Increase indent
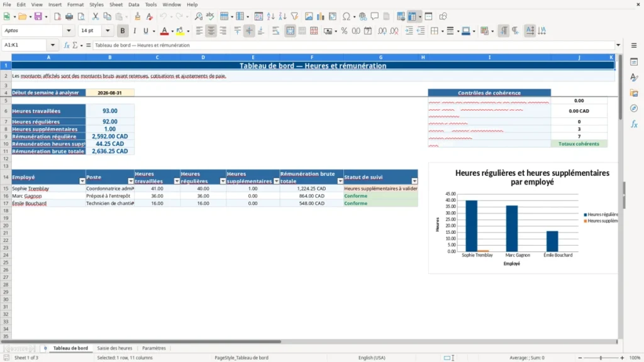Image resolution: width=644 pixels, height=362 pixels. click(409, 31)
